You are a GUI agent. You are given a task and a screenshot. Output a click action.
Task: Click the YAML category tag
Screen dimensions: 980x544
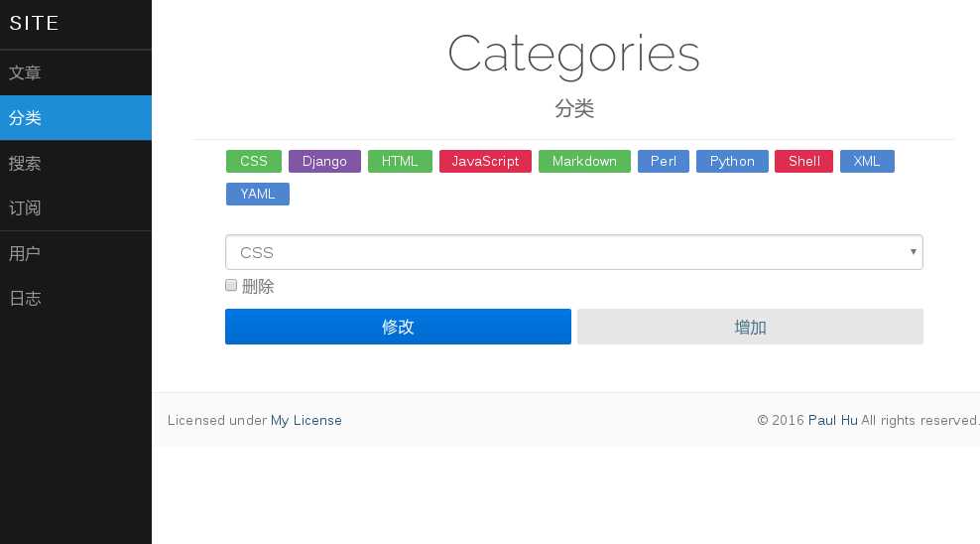tap(258, 194)
